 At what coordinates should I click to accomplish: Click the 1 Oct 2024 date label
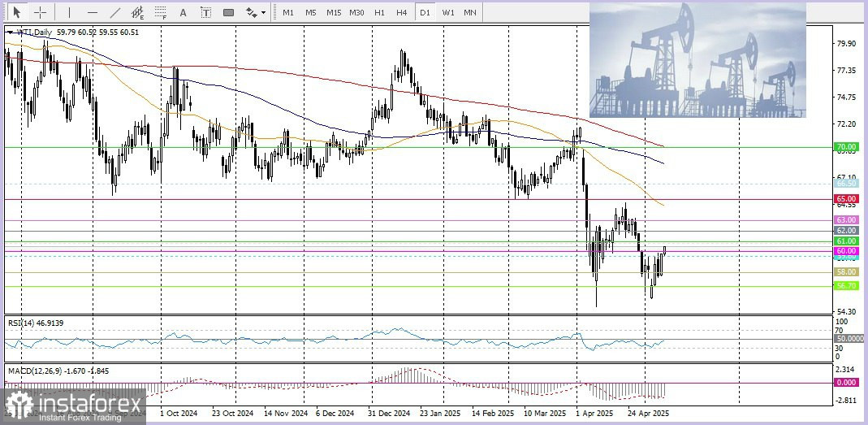click(179, 414)
